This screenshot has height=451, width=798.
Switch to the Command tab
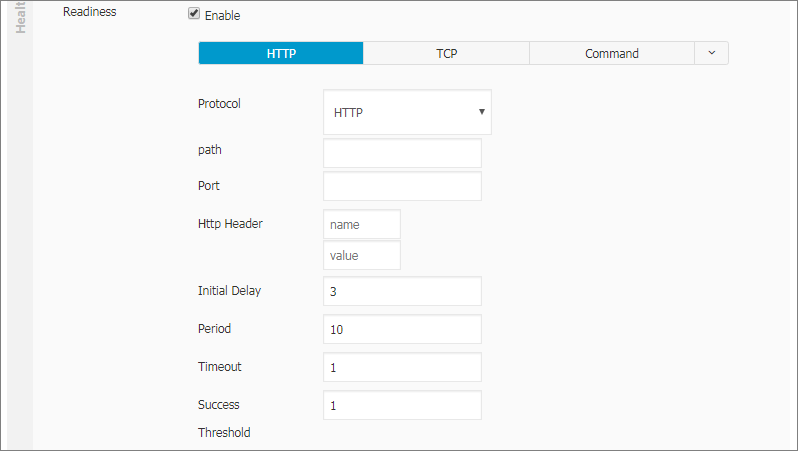click(x=612, y=53)
